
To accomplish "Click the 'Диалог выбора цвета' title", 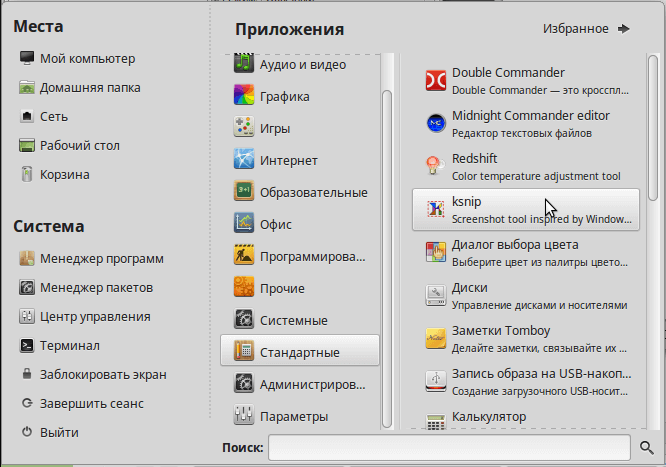I will tap(515, 245).
